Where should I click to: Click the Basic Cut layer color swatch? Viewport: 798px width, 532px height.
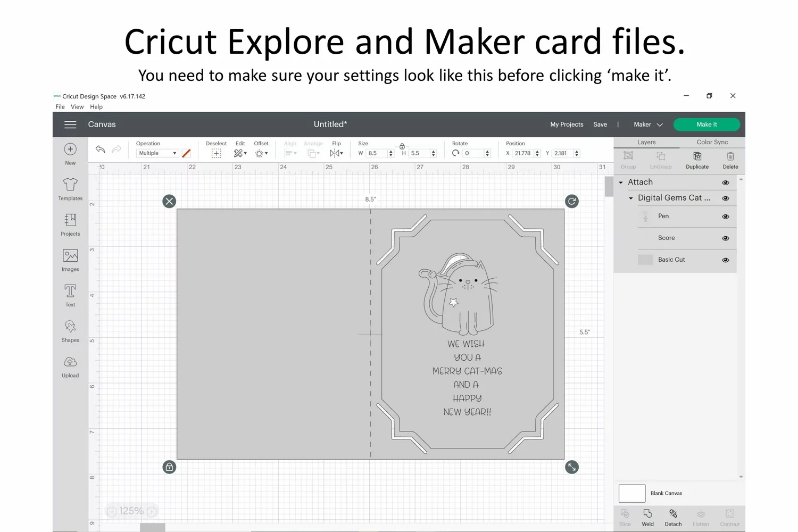pyautogui.click(x=645, y=260)
